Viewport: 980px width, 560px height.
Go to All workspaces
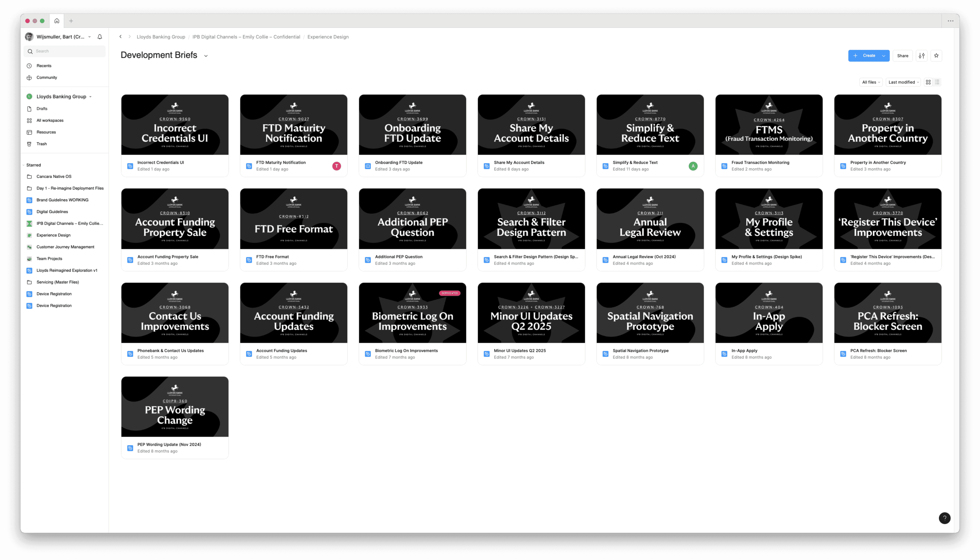[50, 120]
